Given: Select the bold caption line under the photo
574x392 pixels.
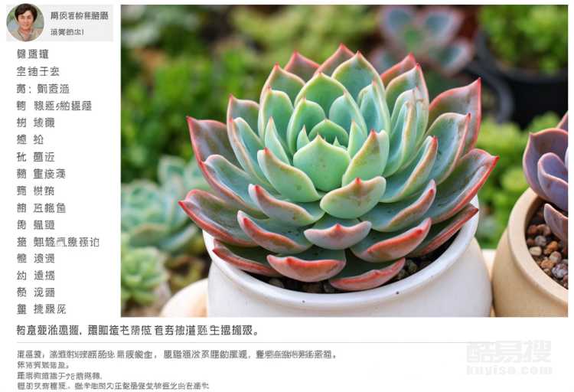Looking at the screenshot, I should pyautogui.click(x=138, y=330).
